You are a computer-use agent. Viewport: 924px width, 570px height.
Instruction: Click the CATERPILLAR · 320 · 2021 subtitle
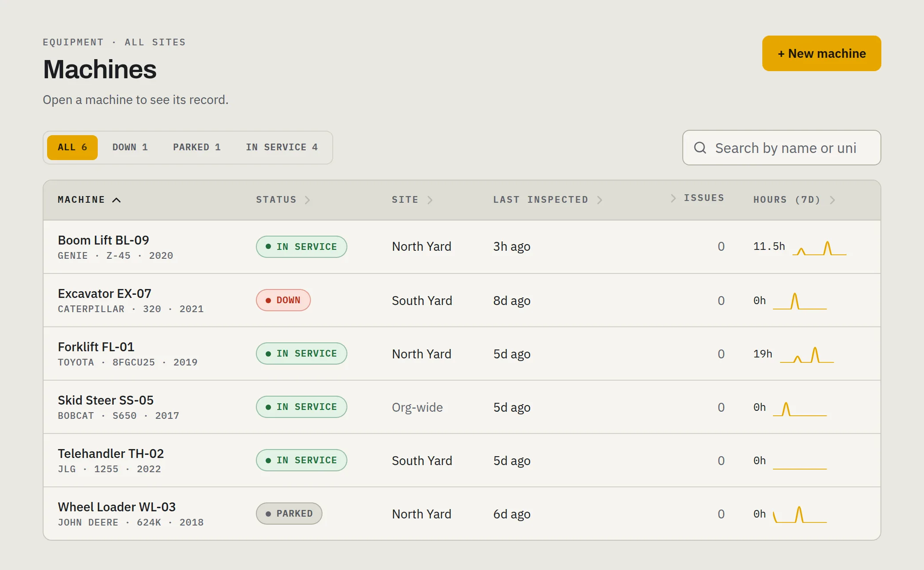pyautogui.click(x=131, y=309)
